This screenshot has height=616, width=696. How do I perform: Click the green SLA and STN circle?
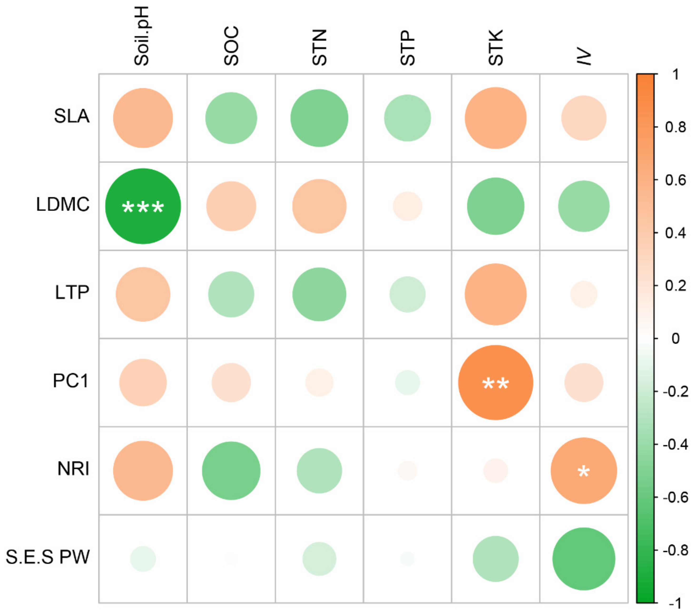point(319,118)
